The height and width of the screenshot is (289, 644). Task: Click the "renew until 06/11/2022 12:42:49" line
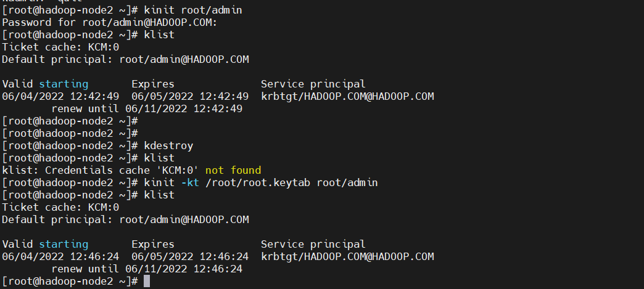click(x=147, y=108)
